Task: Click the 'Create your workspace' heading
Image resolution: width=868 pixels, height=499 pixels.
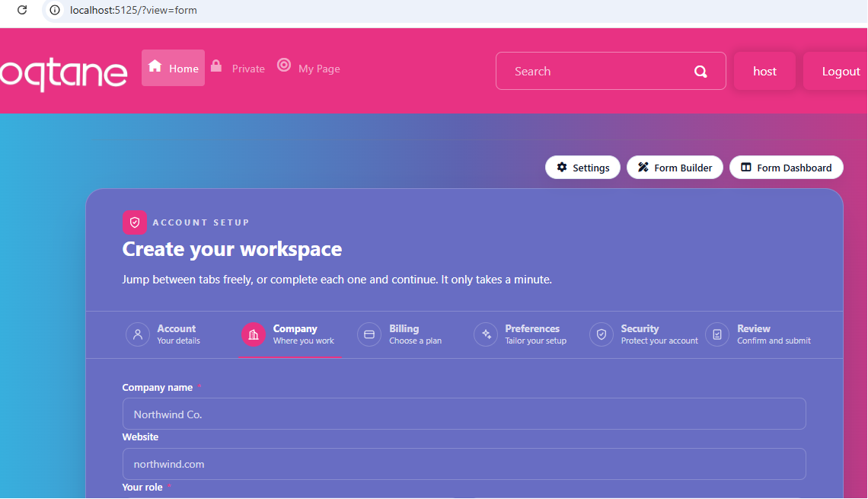Action: [232, 249]
